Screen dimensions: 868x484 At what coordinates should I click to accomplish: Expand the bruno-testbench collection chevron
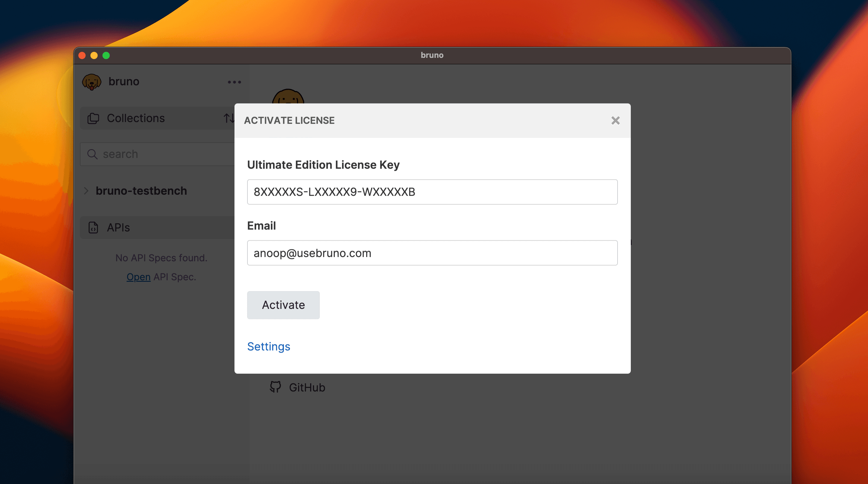[86, 191]
